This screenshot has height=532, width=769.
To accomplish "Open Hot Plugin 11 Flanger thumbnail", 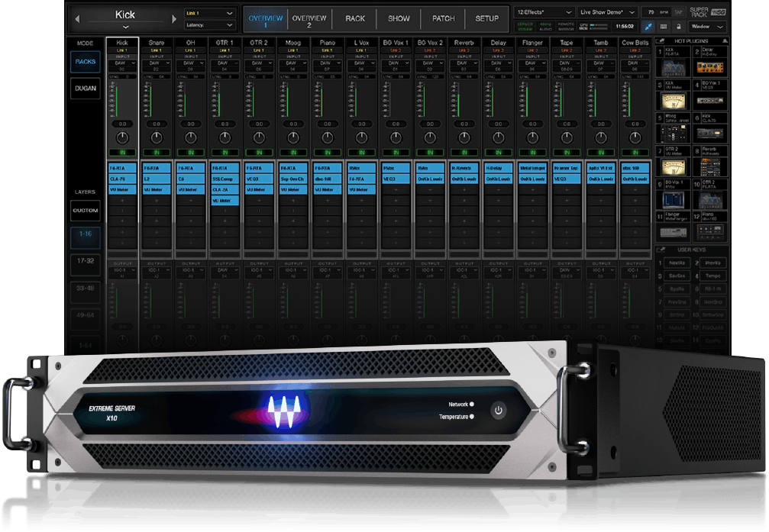I will 674,231.
